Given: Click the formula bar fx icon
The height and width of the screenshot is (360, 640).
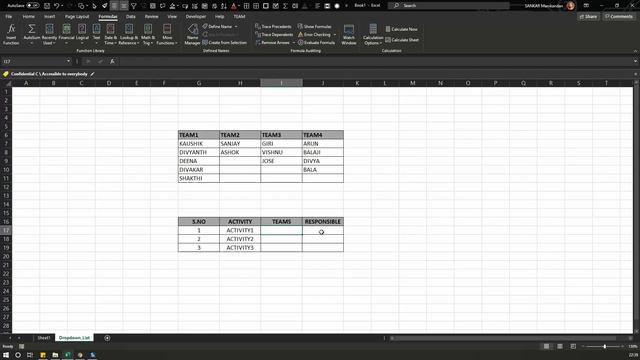Looking at the screenshot, I should click(x=112, y=61).
